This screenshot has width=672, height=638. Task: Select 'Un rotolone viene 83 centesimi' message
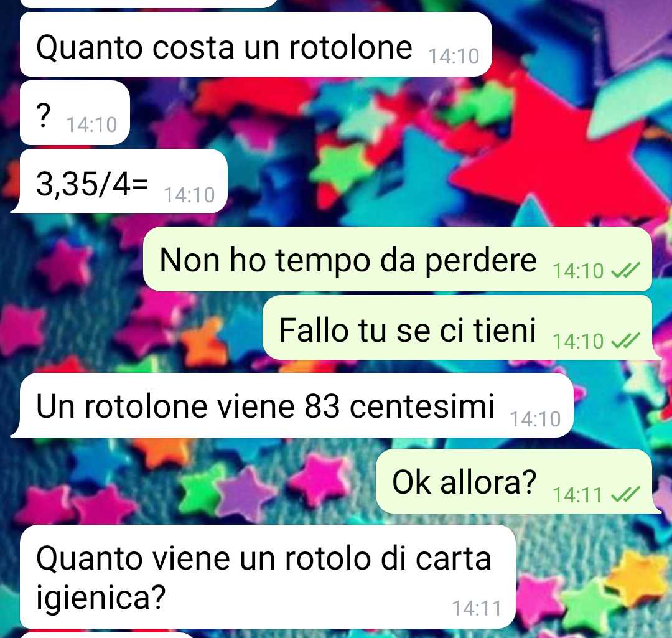[292, 405]
